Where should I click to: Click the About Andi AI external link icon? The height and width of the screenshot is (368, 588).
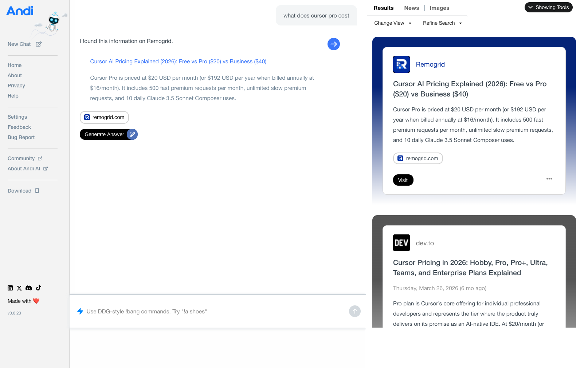46,169
